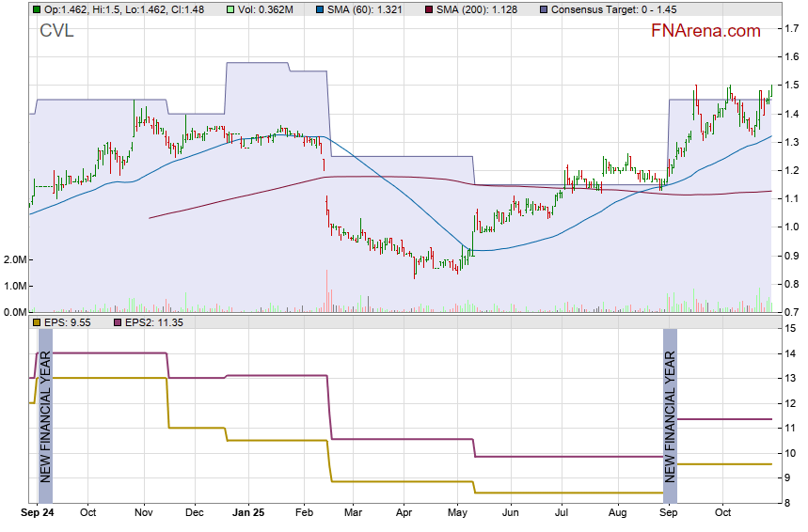Click the Consensus Target: 0 - 1.45 label

tap(613, 8)
